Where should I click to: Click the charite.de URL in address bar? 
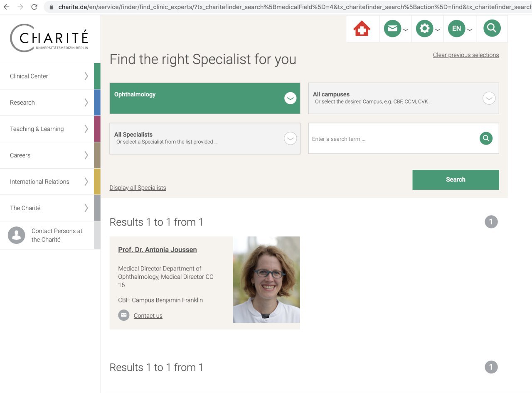click(x=295, y=7)
